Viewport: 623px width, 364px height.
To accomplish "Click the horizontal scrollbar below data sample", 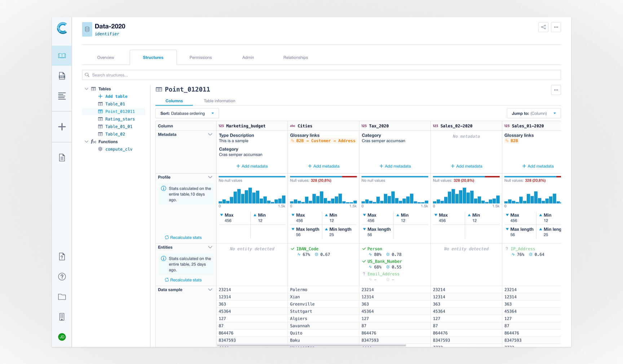I will tap(311, 346).
